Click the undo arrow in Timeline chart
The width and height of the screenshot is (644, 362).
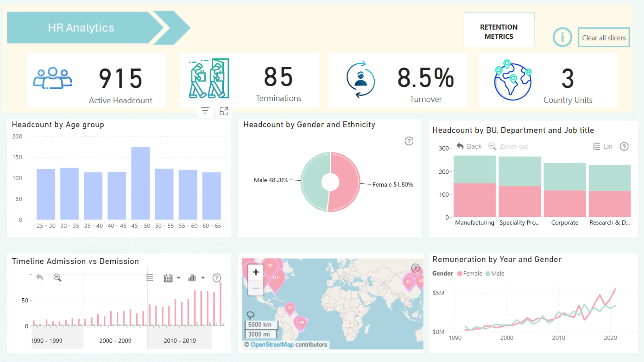coord(40,278)
